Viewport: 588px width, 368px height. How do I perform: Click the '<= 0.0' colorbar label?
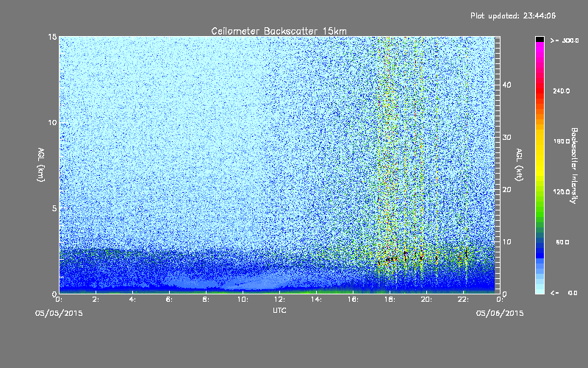[564, 293]
